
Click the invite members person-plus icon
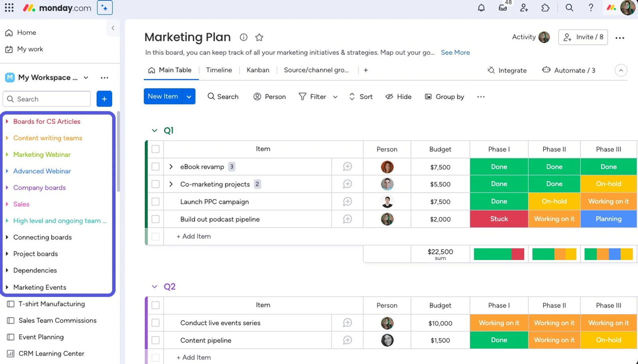coord(524,8)
